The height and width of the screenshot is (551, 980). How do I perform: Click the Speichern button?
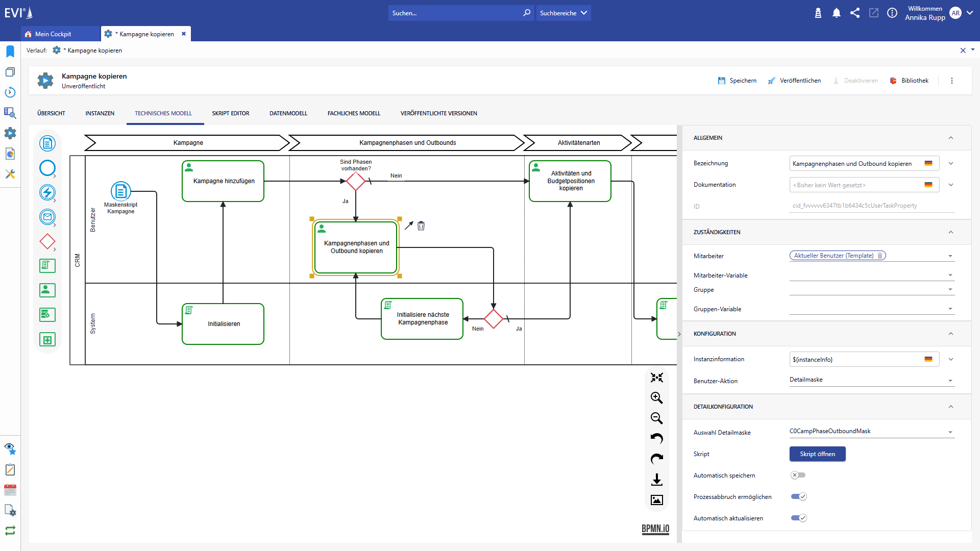pyautogui.click(x=737, y=81)
